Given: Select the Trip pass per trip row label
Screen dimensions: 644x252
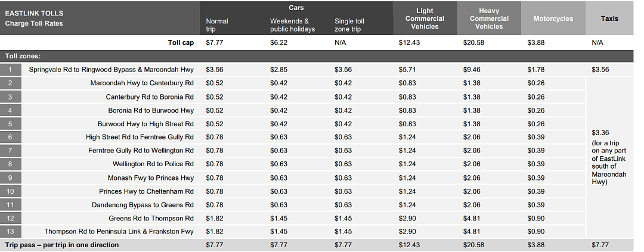Looking at the screenshot, I should (x=61, y=245).
